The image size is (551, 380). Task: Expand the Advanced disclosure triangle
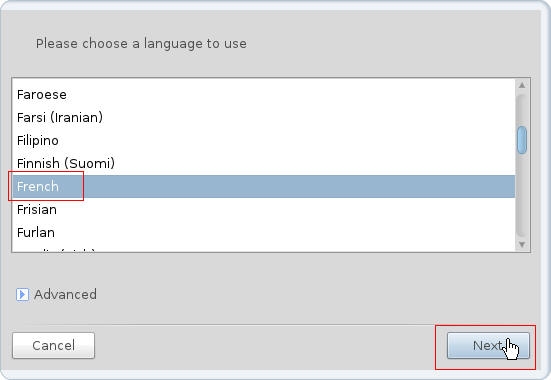point(22,295)
